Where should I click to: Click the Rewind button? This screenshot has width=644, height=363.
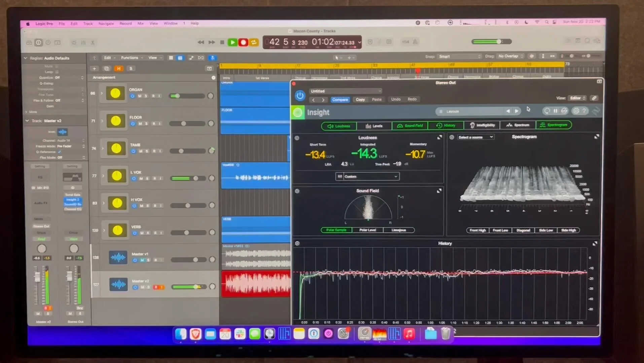click(x=201, y=42)
